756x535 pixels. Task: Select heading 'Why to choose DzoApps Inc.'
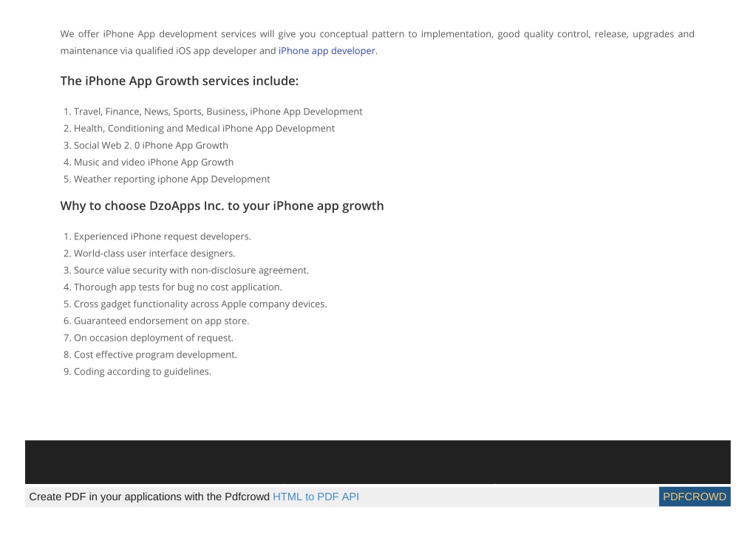pyautogui.click(x=222, y=206)
